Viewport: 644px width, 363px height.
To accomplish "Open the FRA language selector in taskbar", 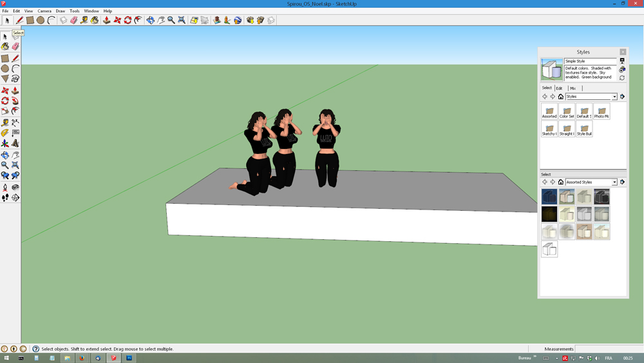I will (x=608, y=358).
